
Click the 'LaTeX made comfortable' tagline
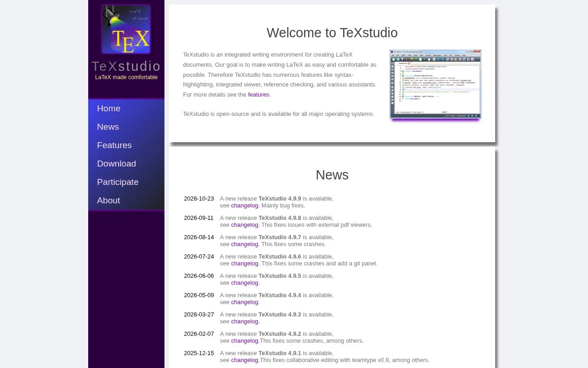pyautogui.click(x=126, y=77)
